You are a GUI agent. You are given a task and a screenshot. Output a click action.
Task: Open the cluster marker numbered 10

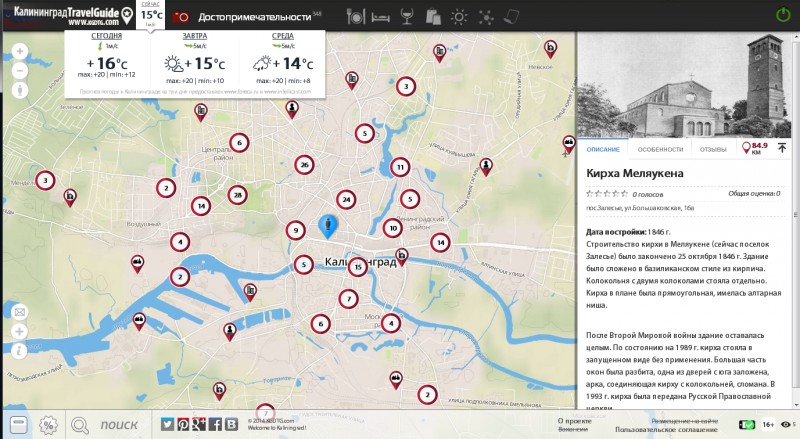[x=392, y=228]
